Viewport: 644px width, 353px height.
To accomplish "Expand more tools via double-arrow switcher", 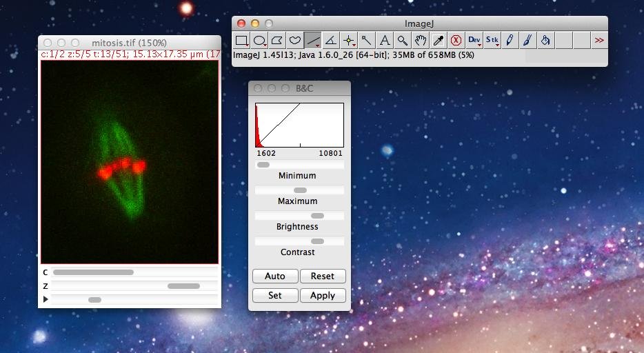I will 599,41.
